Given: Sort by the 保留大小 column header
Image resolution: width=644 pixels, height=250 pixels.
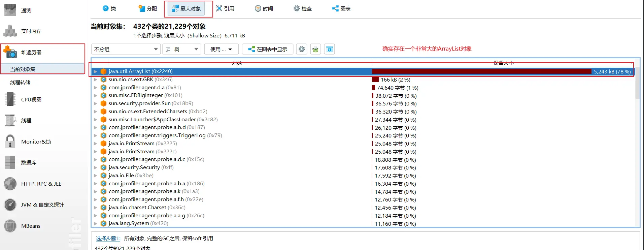Looking at the screenshot, I should pos(503,63).
